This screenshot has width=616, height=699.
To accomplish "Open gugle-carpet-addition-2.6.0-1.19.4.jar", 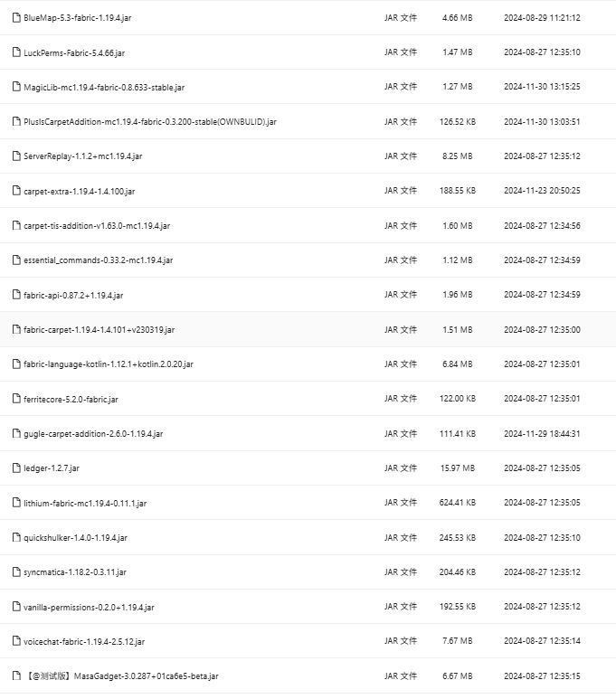I will (93, 433).
